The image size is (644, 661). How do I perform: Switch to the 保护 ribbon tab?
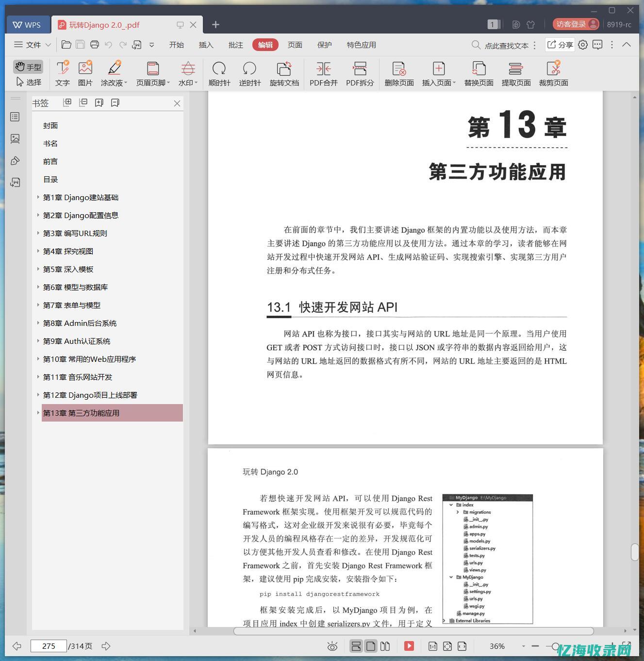click(324, 45)
